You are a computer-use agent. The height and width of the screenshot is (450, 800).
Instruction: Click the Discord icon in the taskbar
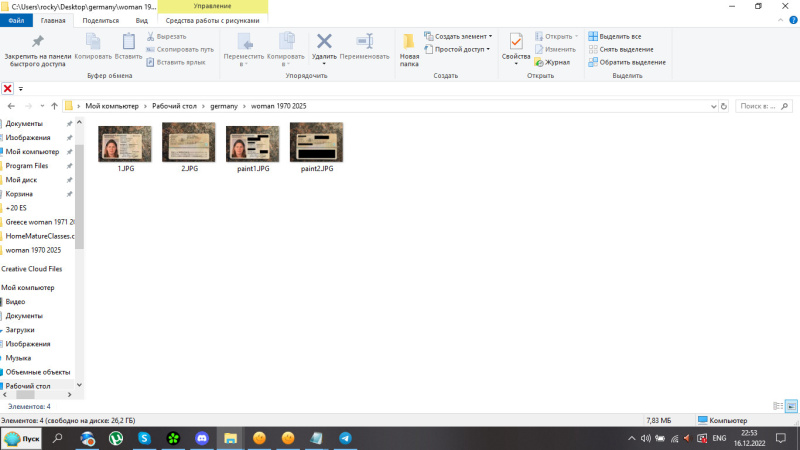pos(202,438)
